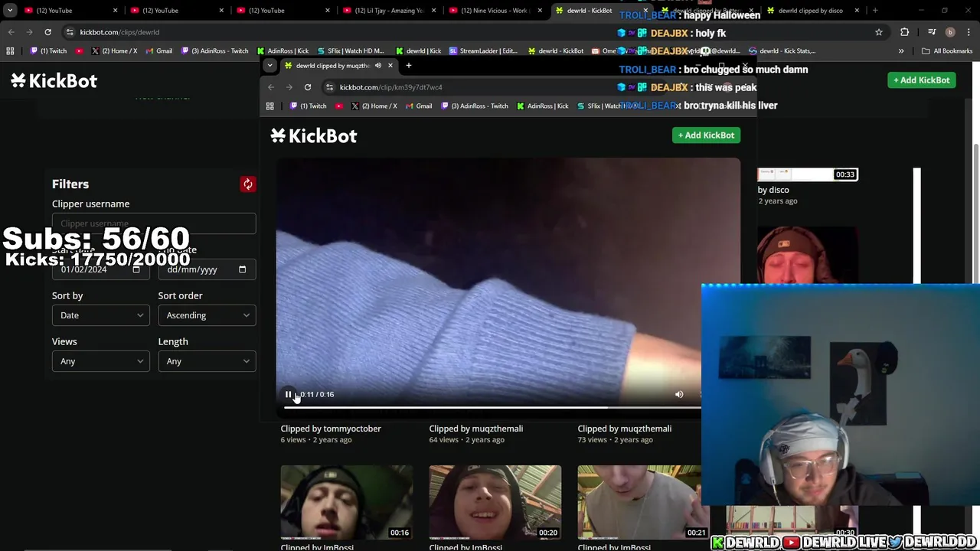Image resolution: width=980 pixels, height=551 pixels.
Task: Go back in the front clip window
Action: click(271, 87)
